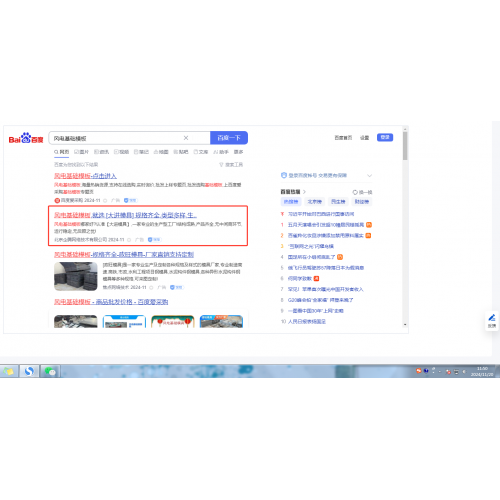
Task: Clear the search box with X
Action: (186, 138)
